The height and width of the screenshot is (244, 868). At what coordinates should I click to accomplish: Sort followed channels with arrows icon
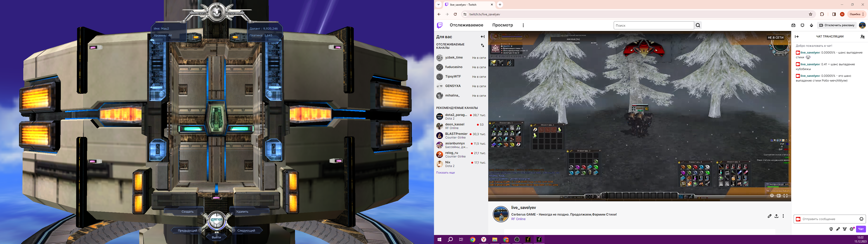pos(483,45)
